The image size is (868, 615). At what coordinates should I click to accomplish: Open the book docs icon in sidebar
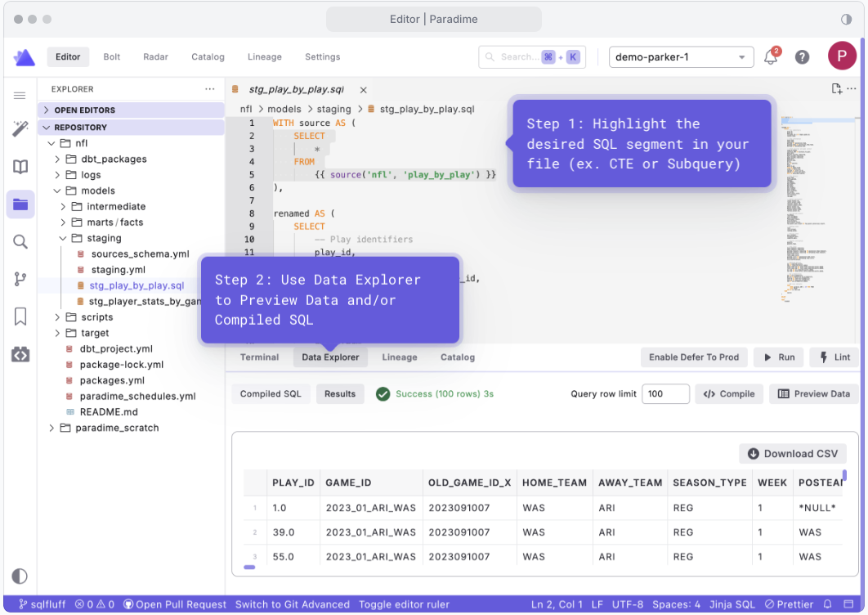20,167
